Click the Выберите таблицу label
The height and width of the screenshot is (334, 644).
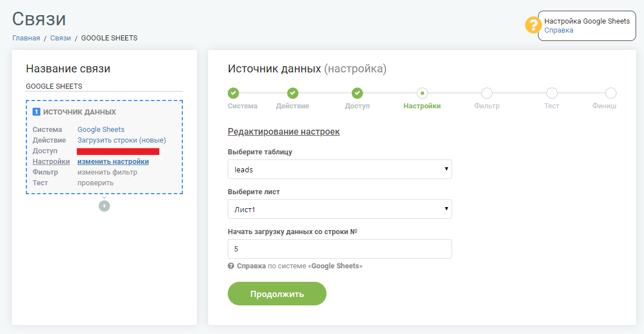(260, 152)
